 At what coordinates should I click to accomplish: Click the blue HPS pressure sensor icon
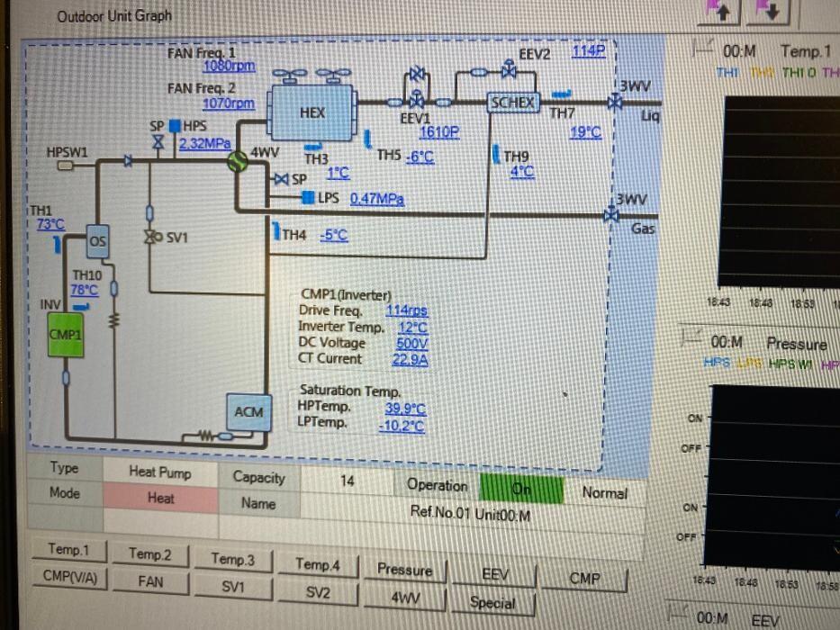176,127
